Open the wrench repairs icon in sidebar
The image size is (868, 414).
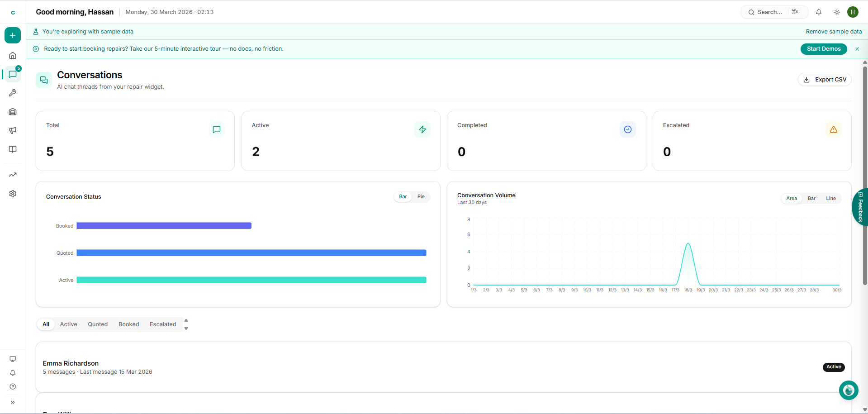click(x=13, y=93)
